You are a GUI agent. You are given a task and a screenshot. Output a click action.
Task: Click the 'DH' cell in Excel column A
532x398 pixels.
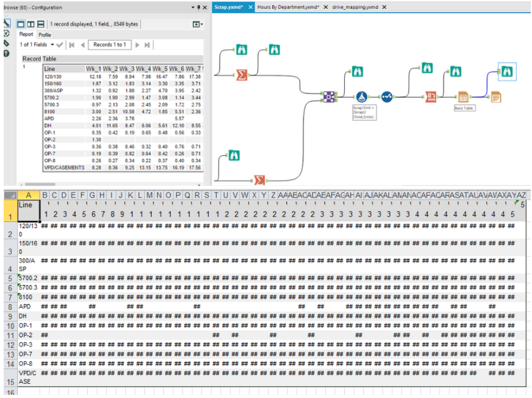(29, 316)
